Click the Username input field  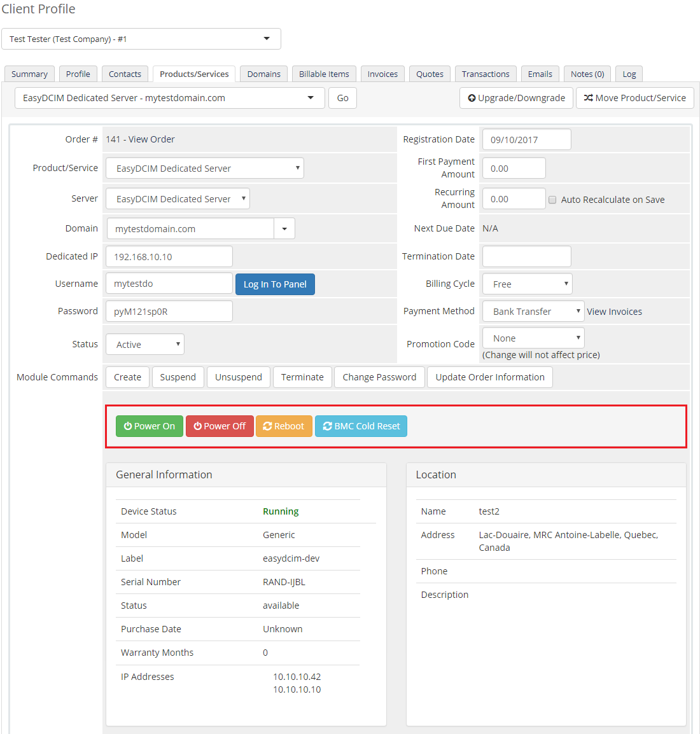(169, 283)
